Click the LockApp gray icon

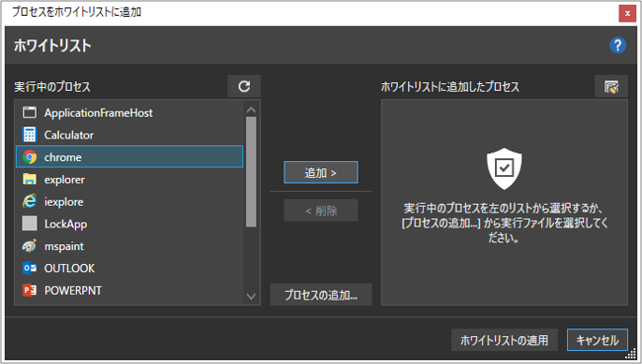tap(30, 224)
